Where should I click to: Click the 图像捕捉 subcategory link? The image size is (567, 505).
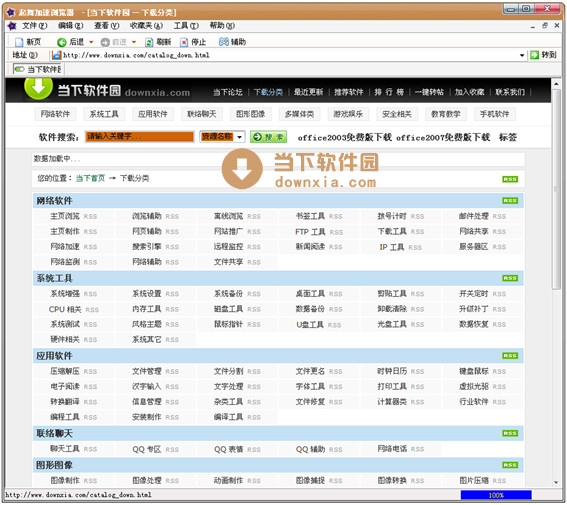[x=310, y=480]
